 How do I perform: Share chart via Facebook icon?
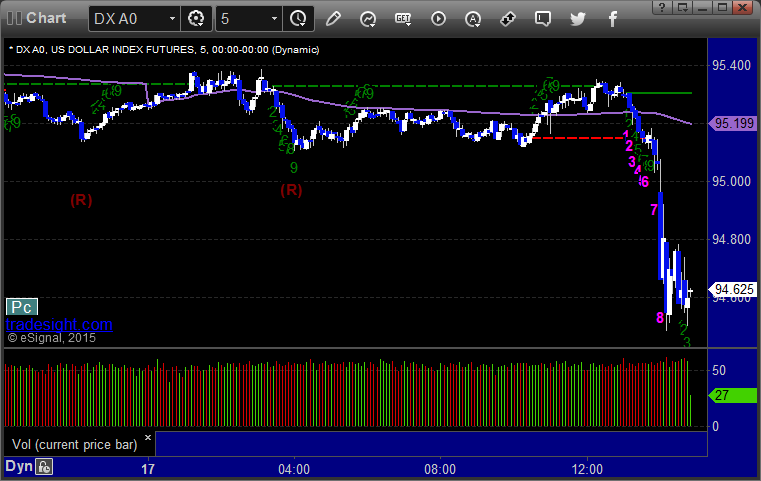[x=612, y=19]
